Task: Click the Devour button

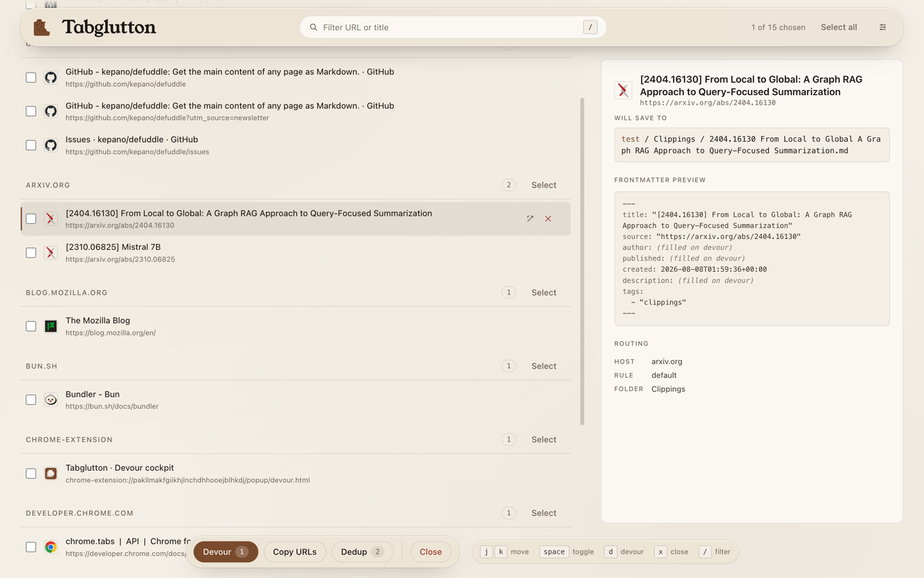Action: click(226, 552)
